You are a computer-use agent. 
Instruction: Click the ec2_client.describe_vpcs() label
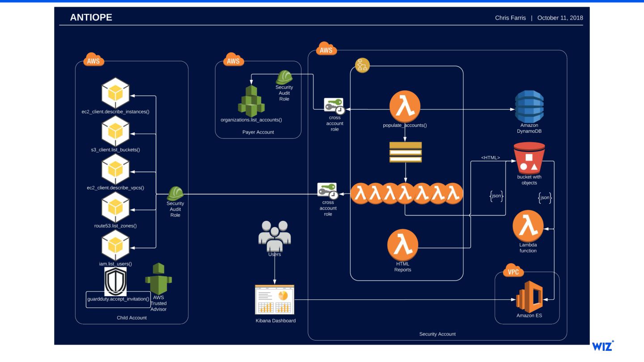coord(115,188)
